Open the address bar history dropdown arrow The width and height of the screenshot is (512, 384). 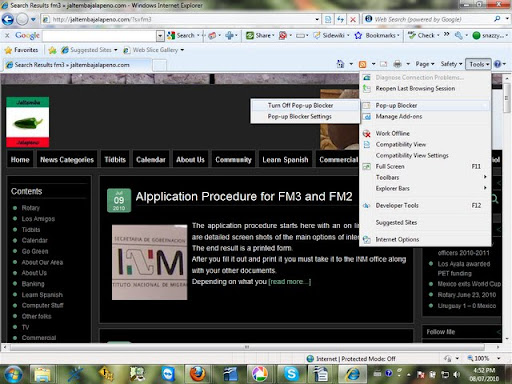pyautogui.click(x=317, y=19)
